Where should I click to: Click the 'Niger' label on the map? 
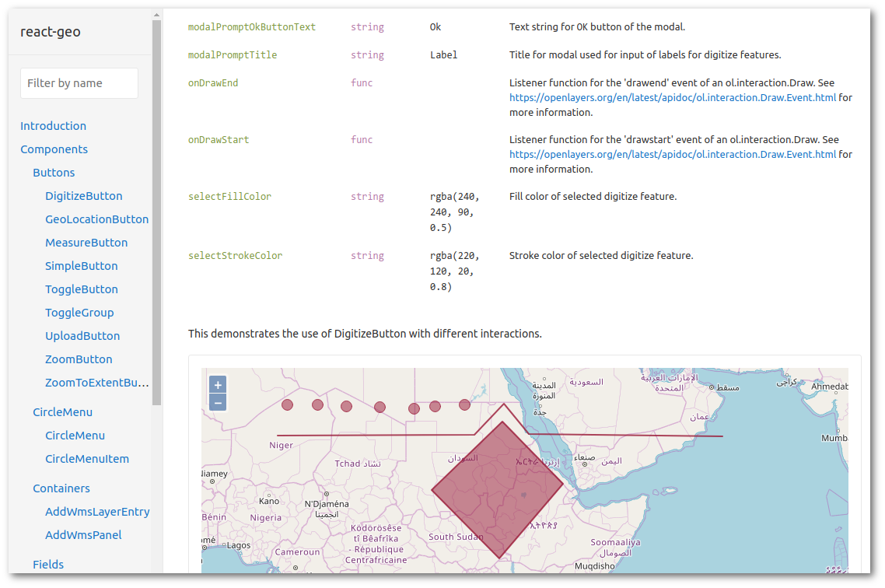[281, 445]
